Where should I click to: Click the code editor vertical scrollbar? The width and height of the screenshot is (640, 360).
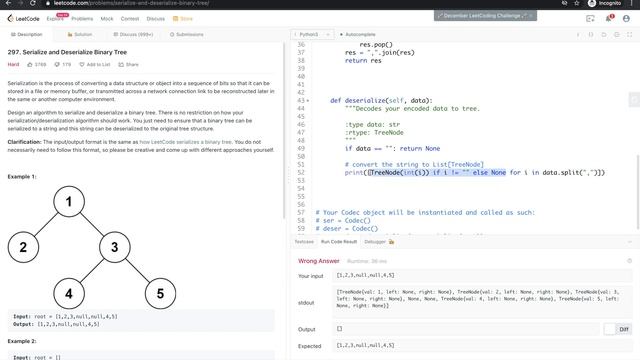(x=638, y=192)
